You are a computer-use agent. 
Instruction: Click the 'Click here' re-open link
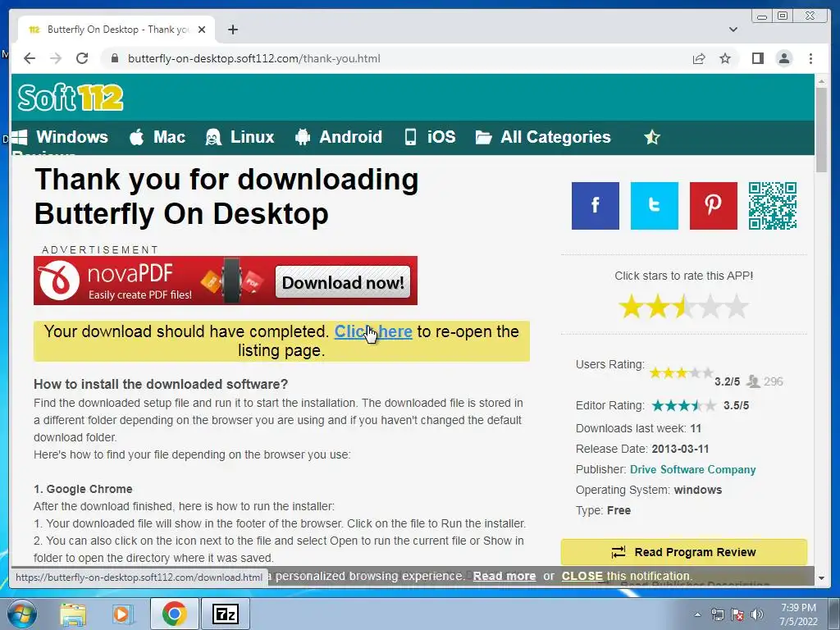(x=373, y=331)
